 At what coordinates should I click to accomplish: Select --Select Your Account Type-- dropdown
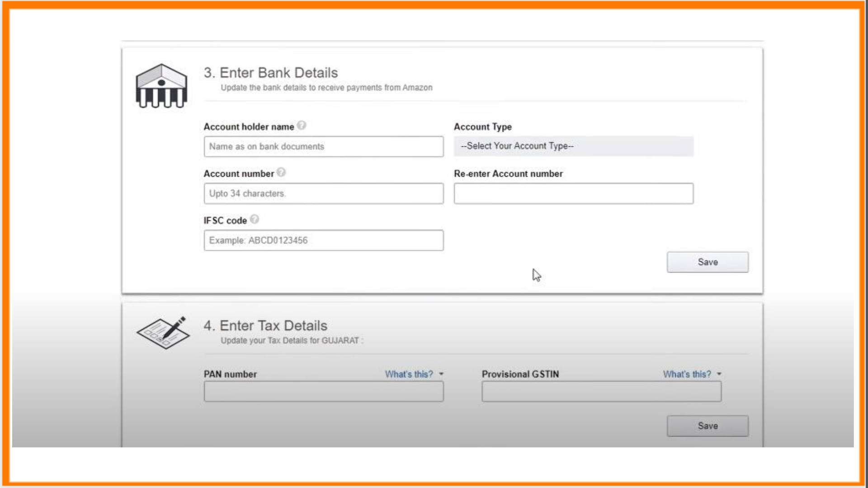tap(573, 145)
